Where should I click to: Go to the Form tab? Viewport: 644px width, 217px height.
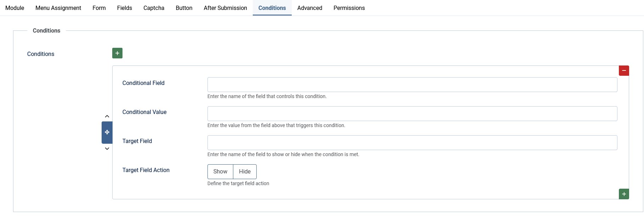pos(99,8)
